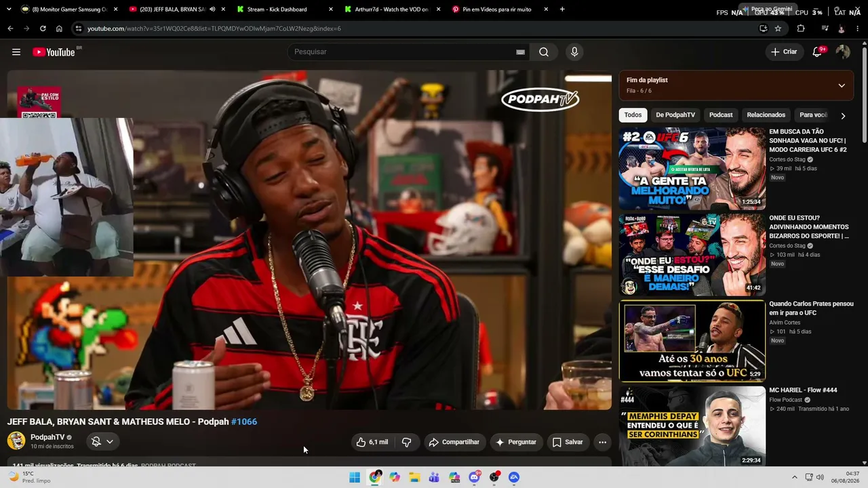Expand notification preferences for PodpahTV subscription
The height and width of the screenshot is (488, 868).
[102, 442]
